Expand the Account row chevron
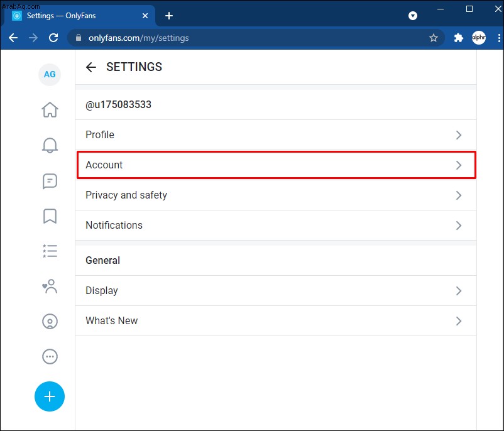Viewport: 504px width, 431px height. pos(459,165)
